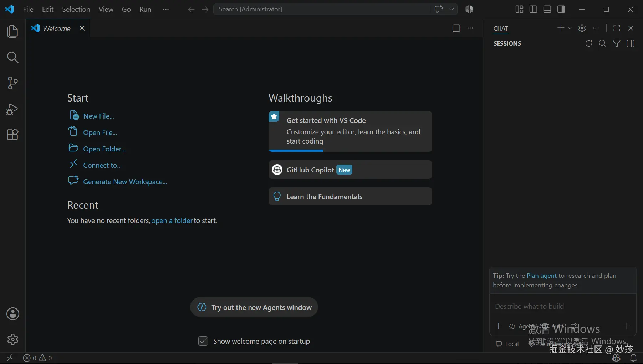Open the Run menu
This screenshot has height=364, width=643.
145,9
